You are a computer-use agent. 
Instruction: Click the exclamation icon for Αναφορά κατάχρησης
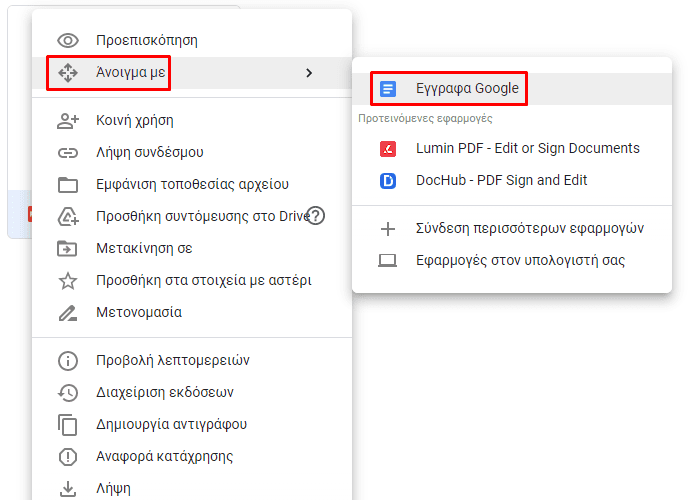tap(68, 457)
